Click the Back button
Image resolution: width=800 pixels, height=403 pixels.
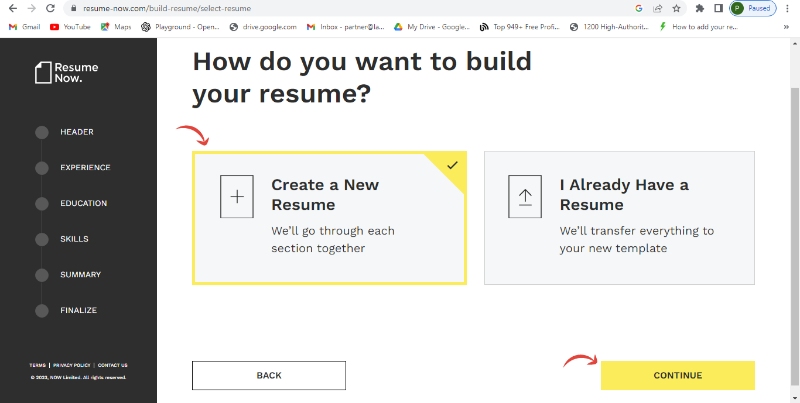coord(268,375)
